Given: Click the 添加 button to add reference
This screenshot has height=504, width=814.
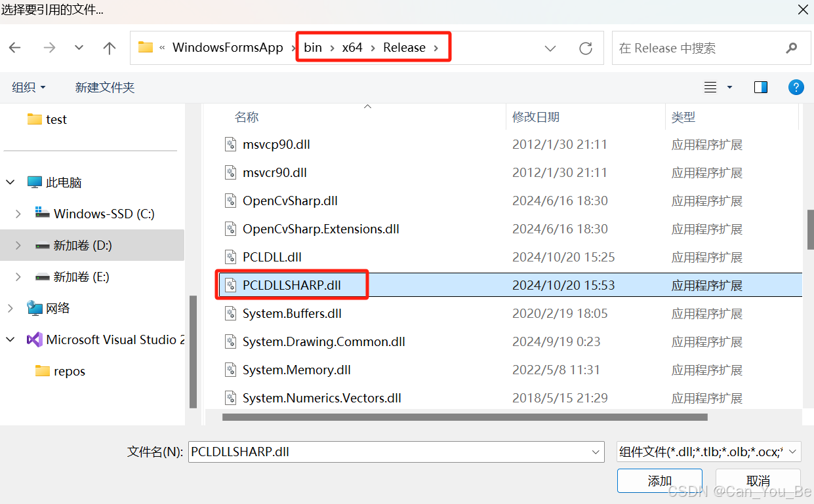Looking at the screenshot, I should (659, 480).
